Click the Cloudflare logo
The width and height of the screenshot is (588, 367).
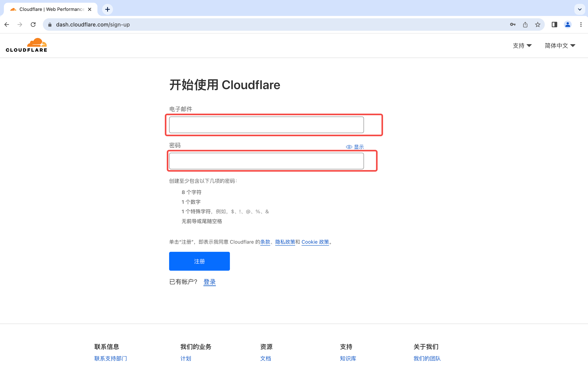pos(26,45)
